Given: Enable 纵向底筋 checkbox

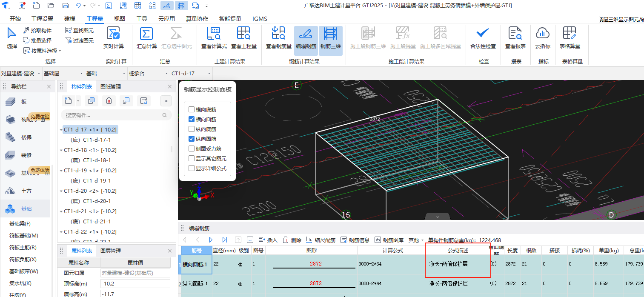Looking at the screenshot, I should click(192, 129).
